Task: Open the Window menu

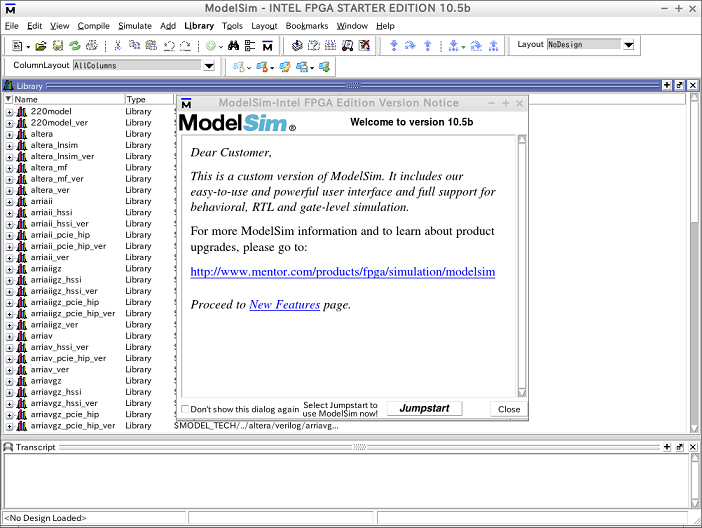Action: coord(352,26)
